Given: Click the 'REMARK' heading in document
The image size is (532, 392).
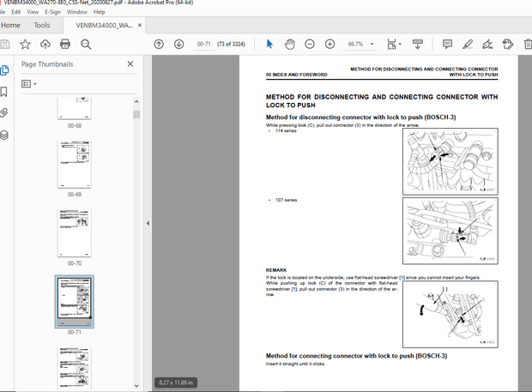Looking at the screenshot, I should 276,270.
